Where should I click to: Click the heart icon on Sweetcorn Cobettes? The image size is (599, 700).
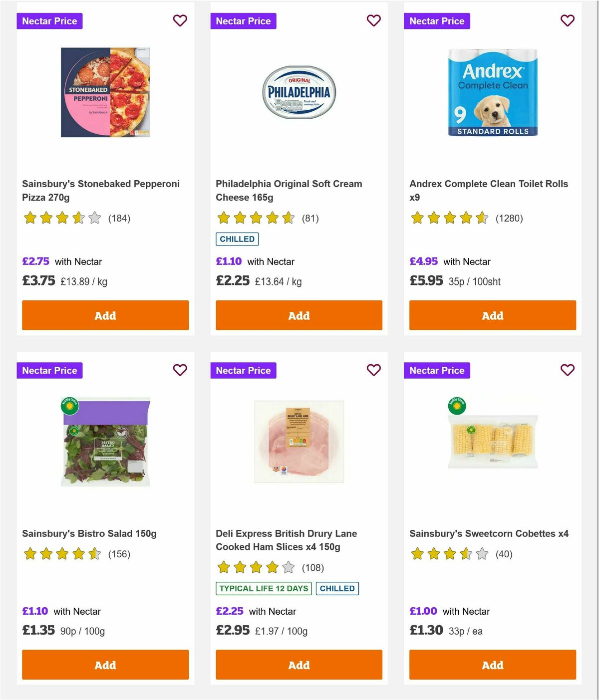[x=567, y=370]
